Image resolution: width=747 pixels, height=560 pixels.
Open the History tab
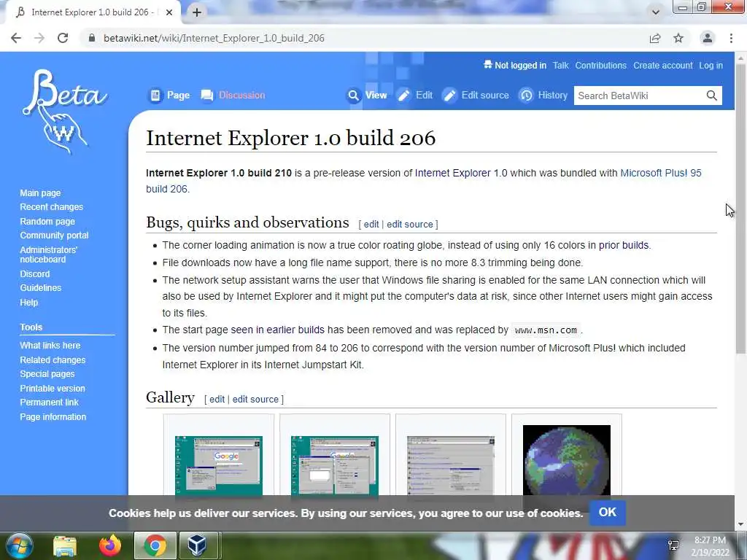coord(543,96)
